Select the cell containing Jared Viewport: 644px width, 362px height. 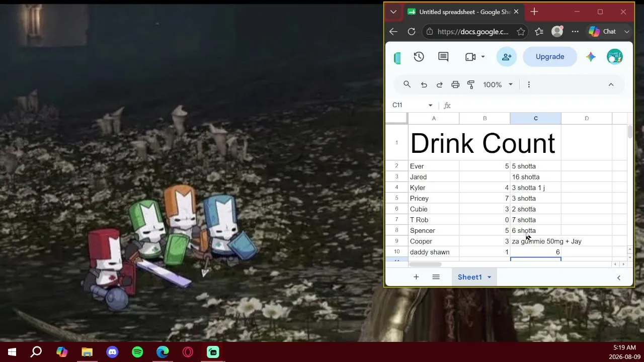[434, 177]
